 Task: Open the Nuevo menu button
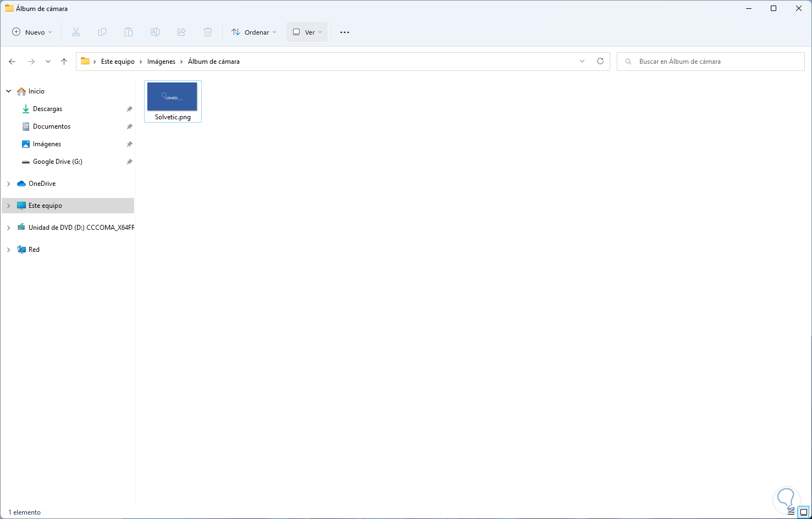coord(32,32)
